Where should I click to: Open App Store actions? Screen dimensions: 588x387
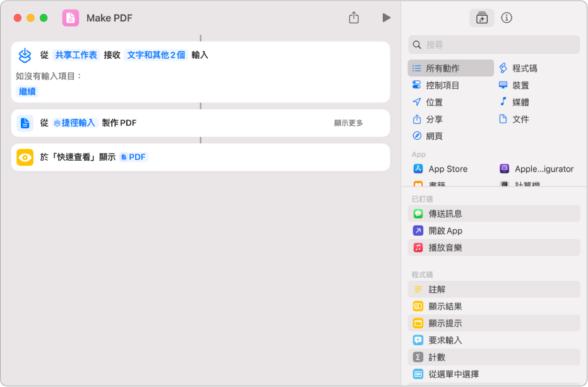pyautogui.click(x=441, y=169)
